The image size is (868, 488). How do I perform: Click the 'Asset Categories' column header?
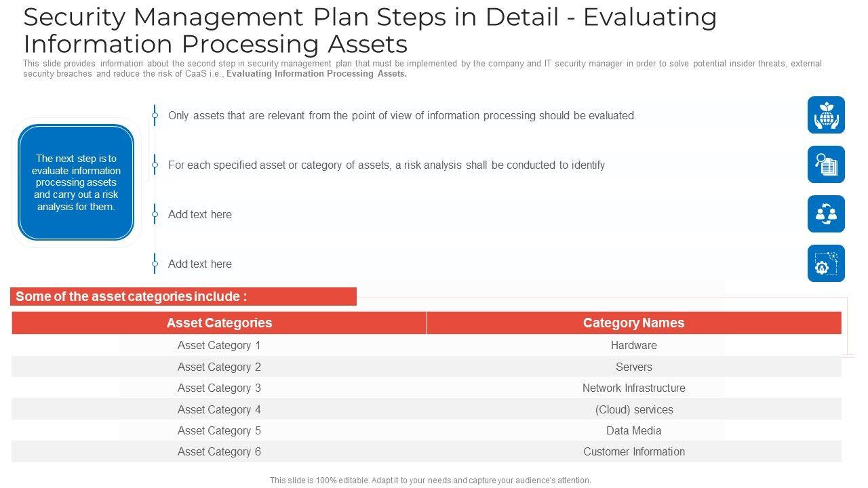pyautogui.click(x=219, y=323)
